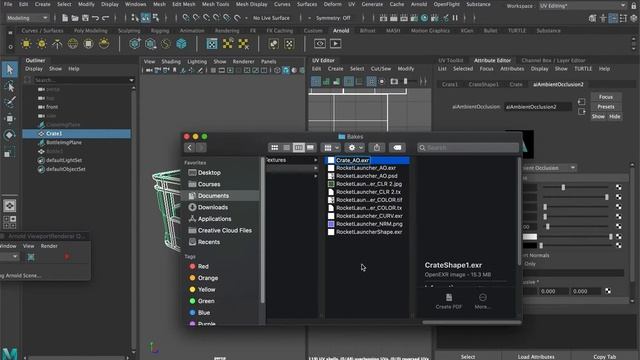640x360 pixels.
Task: Switch to Channel Box / Layer Editor tab
Action: (553, 60)
